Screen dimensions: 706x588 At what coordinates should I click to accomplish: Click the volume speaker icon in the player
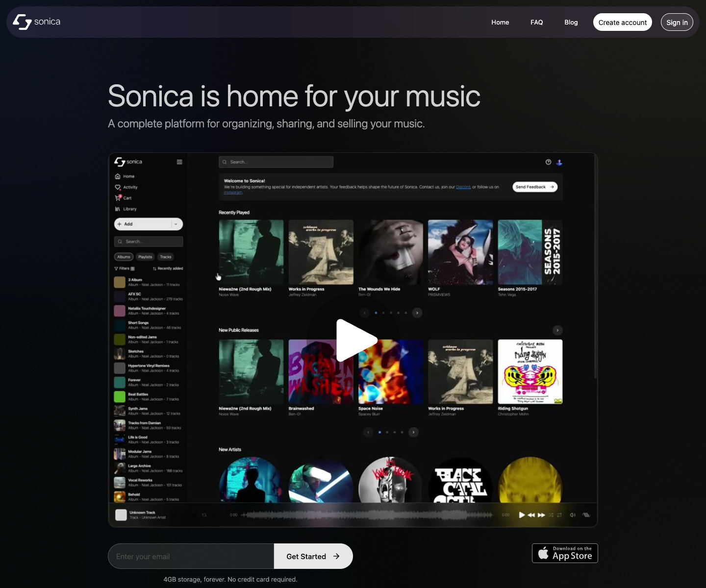[572, 515]
